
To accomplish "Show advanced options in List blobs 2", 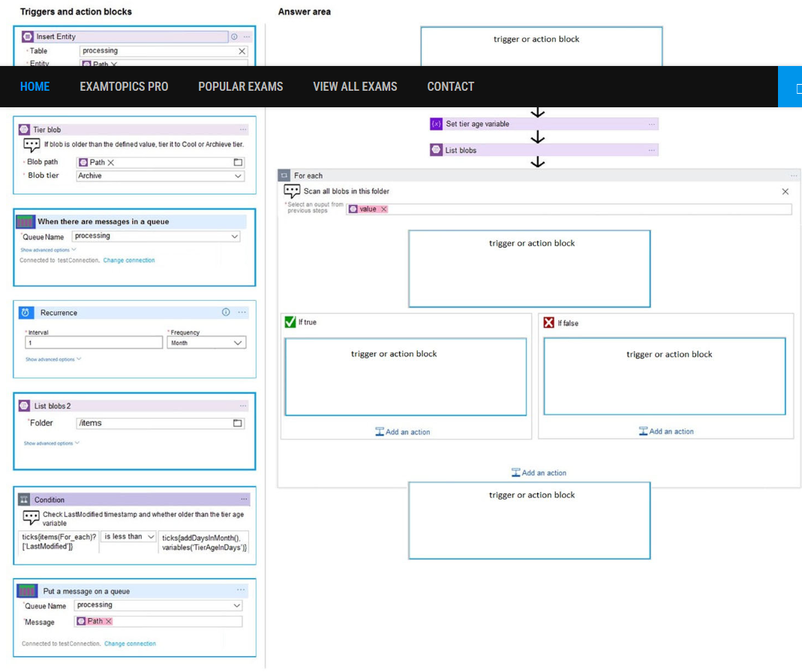I will 51,443.
